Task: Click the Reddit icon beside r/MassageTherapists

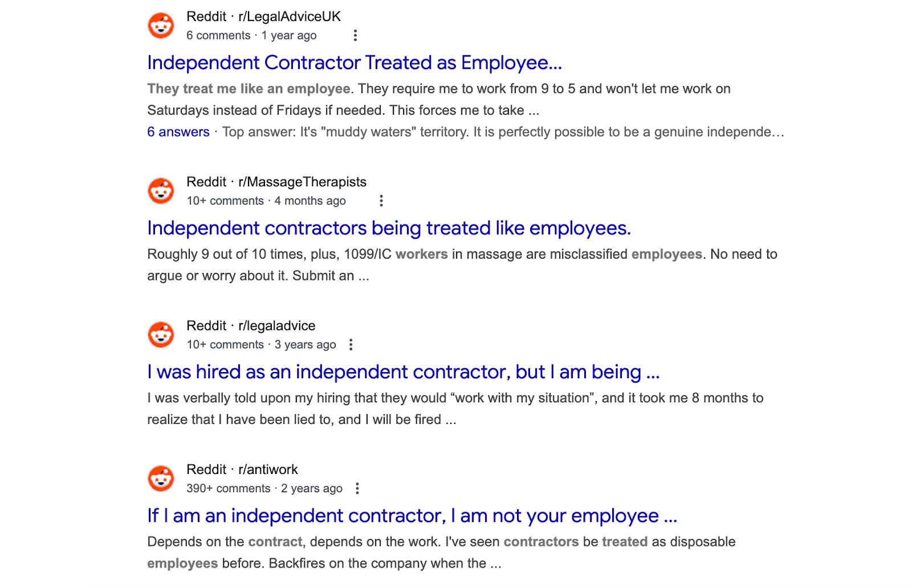Action: coord(161,191)
